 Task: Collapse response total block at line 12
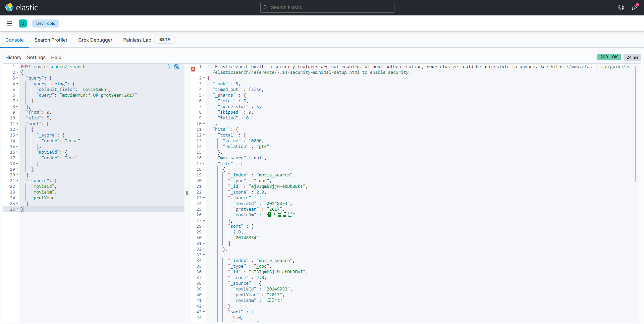tap(204, 135)
